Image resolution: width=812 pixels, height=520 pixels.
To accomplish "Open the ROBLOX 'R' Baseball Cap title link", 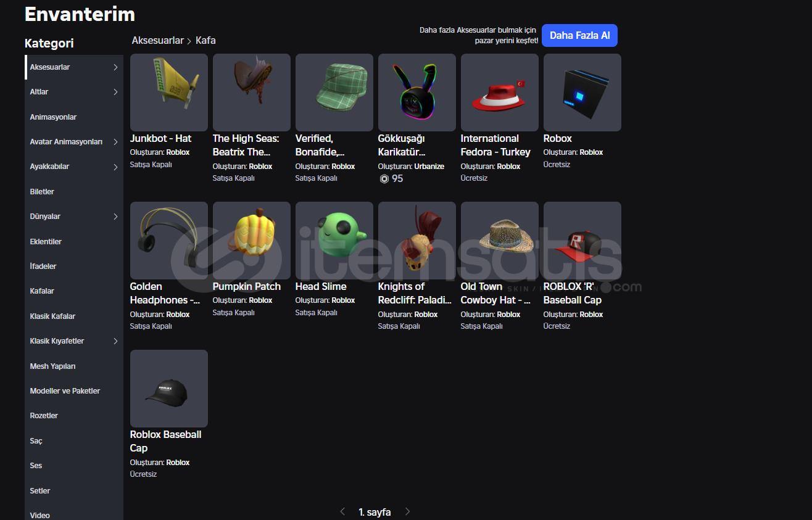I will [x=573, y=294].
